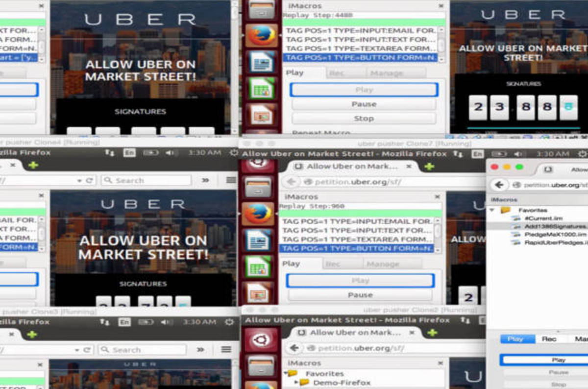Click Play button in macOS iMacros panel

click(558, 360)
